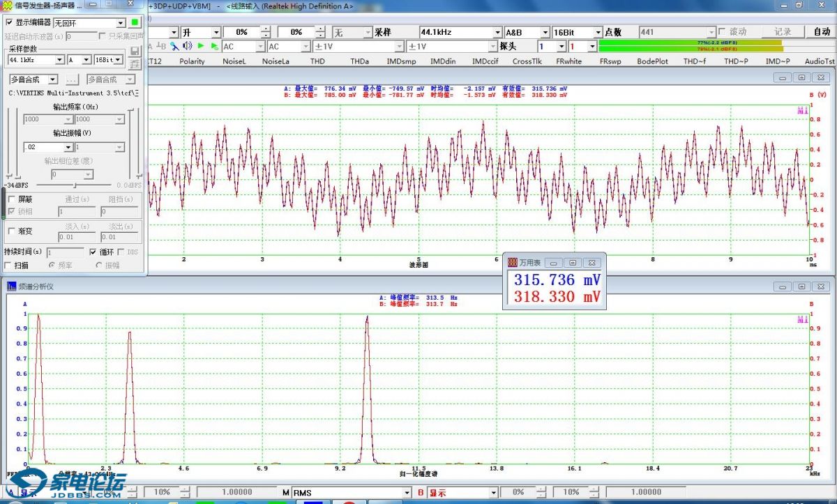
Task: Switch to the IMDsmp tab
Action: tap(401, 61)
